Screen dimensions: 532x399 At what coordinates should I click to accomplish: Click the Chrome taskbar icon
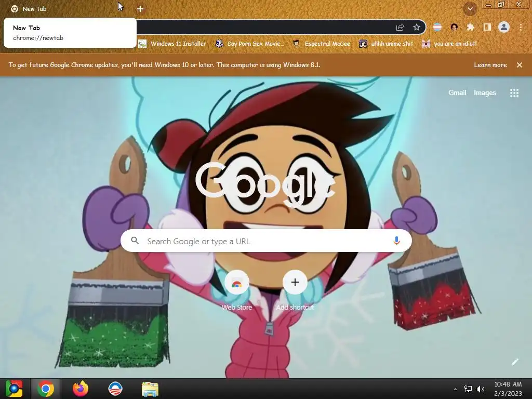pos(46,389)
